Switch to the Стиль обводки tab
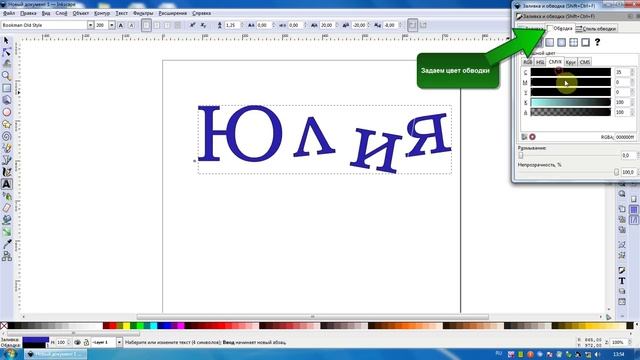The image size is (640, 360). click(596, 29)
